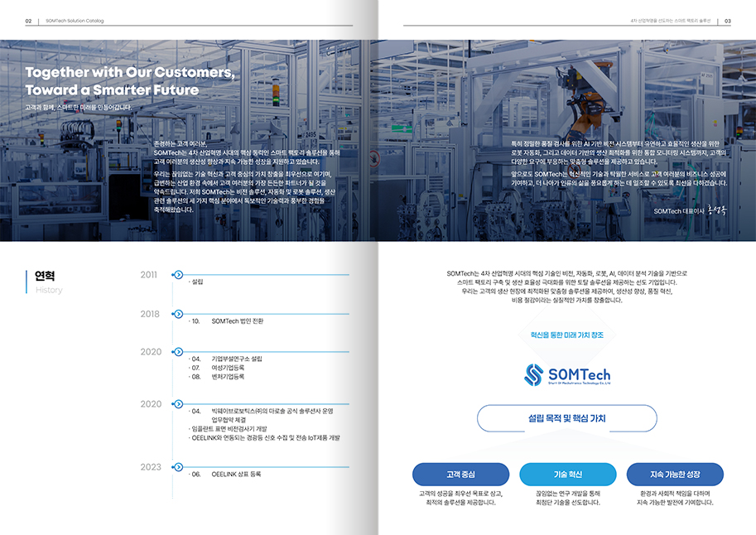Click the 혁신을 통한 미래 가치 창조 label
This screenshot has height=535, width=756.
coord(567,335)
